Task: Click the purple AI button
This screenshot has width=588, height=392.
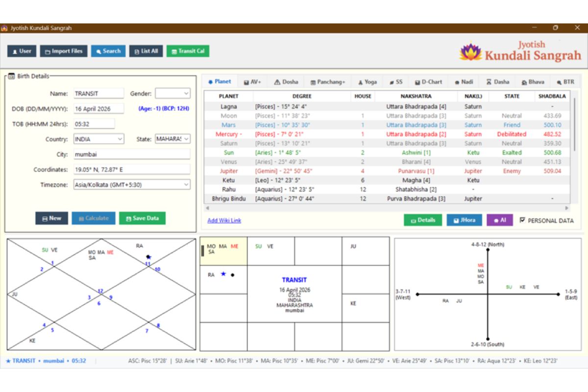Action: pos(499,220)
